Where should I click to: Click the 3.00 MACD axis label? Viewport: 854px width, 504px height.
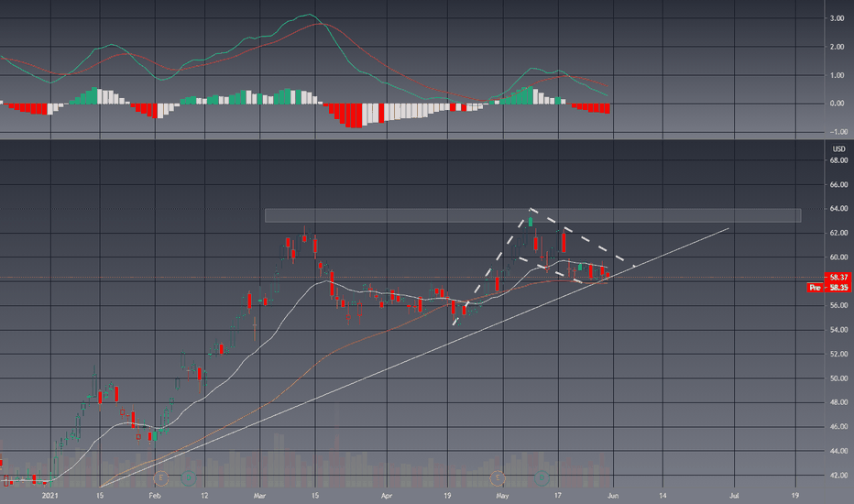coord(838,18)
